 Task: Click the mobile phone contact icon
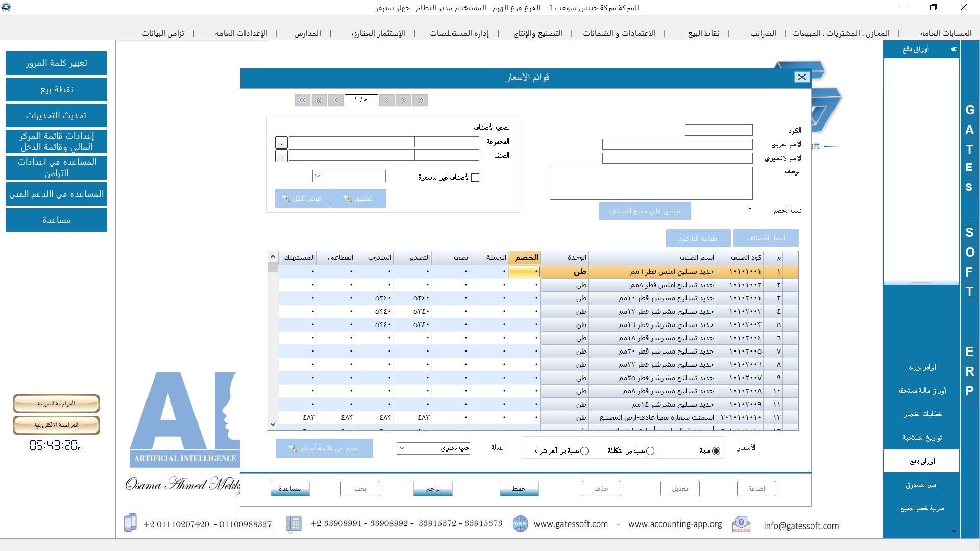(x=130, y=523)
